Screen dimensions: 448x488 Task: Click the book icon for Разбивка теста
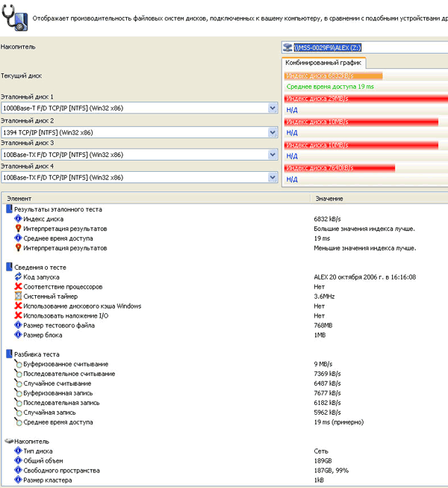tap(9, 354)
